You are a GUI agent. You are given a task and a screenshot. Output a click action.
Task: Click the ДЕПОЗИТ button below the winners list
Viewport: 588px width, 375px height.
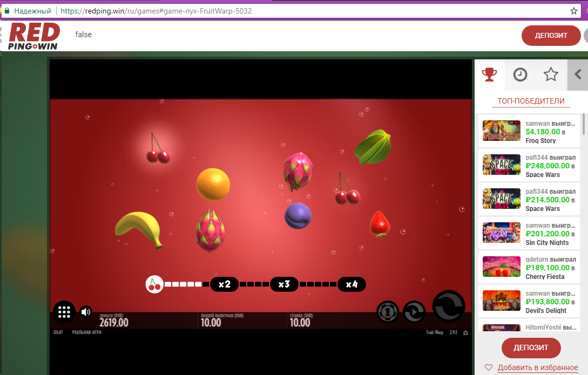pos(531,348)
